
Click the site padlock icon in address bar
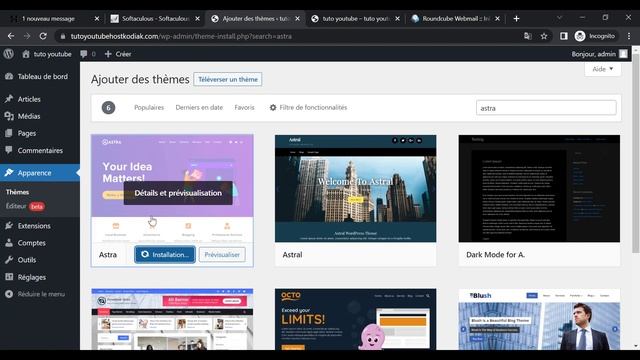[x=62, y=36]
